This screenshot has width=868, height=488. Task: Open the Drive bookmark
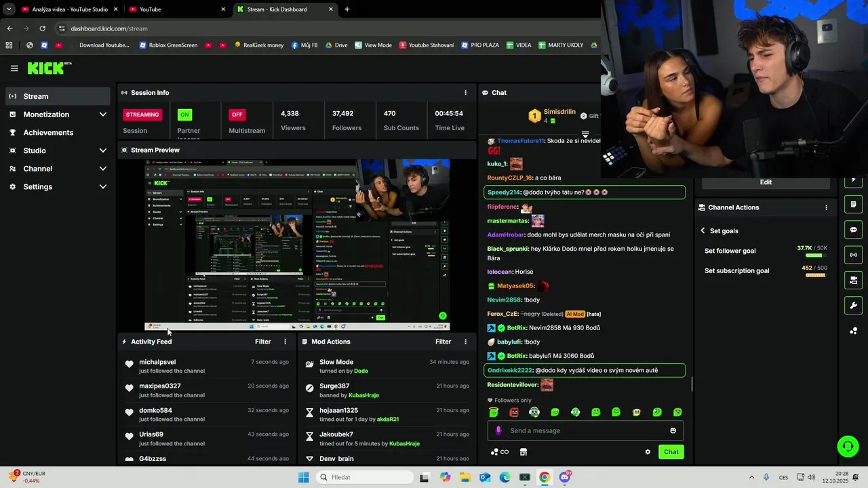(336, 45)
